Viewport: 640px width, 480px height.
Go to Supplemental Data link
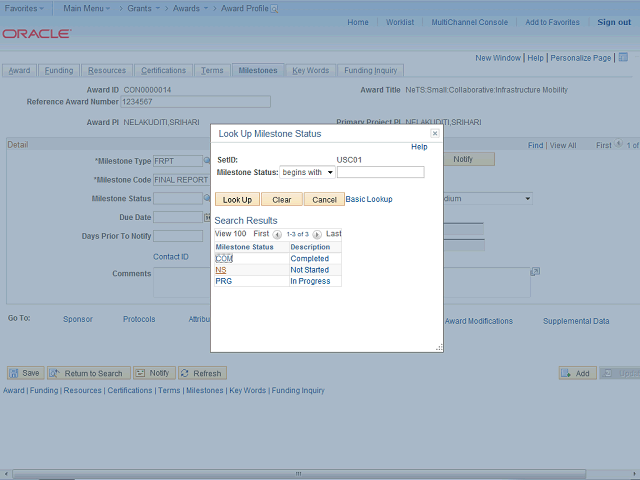pyautogui.click(x=576, y=321)
